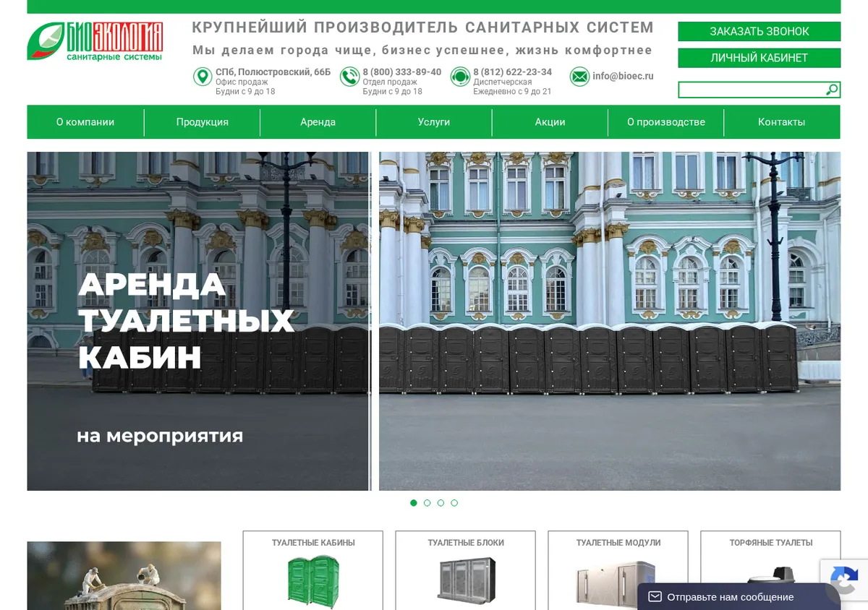
Task: Click the green phone handset icon
Action: 349,77
